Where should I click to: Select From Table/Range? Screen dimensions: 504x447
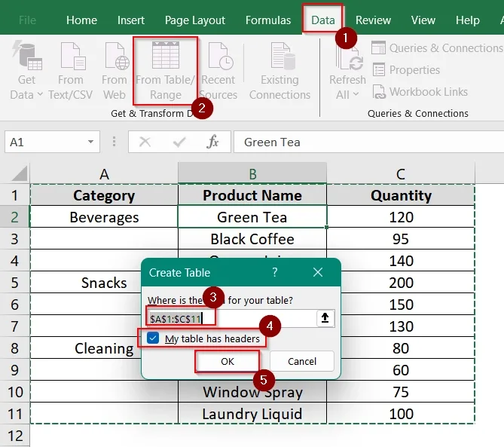[x=165, y=71]
